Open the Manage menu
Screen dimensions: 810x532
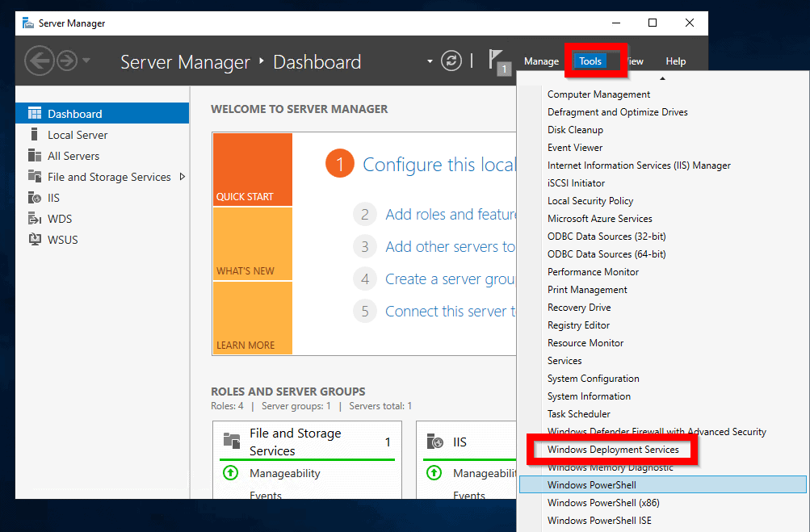click(541, 61)
